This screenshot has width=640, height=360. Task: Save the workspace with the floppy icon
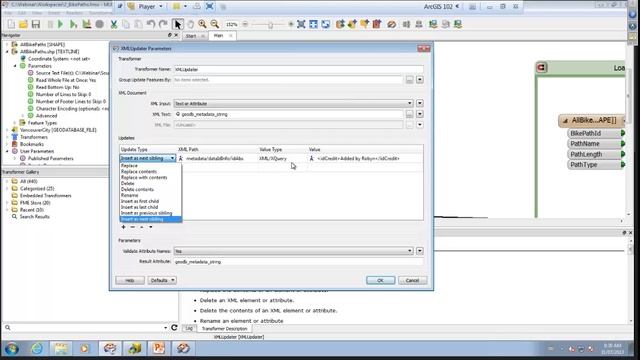(36, 24)
